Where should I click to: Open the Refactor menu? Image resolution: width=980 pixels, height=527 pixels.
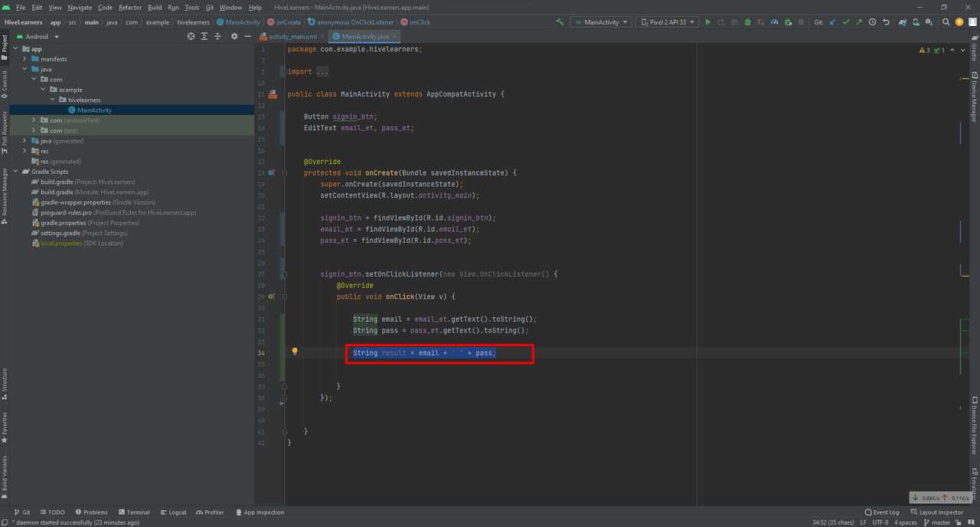click(130, 7)
